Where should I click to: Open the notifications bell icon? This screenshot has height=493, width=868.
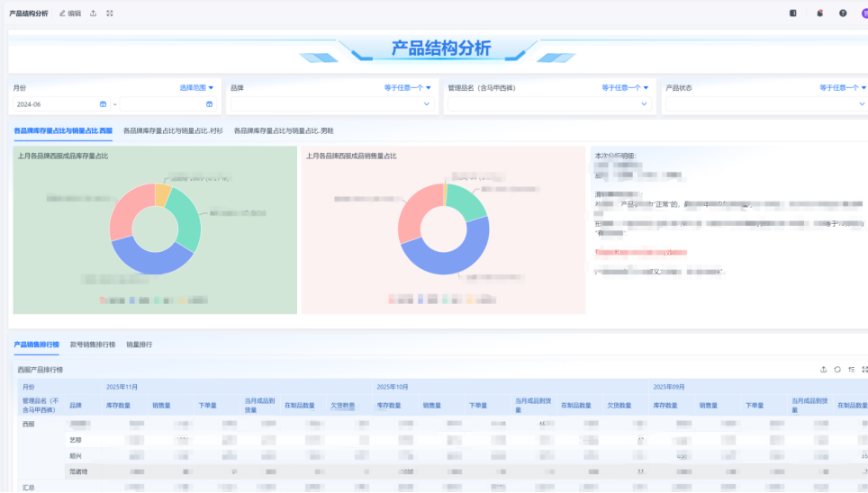click(819, 13)
